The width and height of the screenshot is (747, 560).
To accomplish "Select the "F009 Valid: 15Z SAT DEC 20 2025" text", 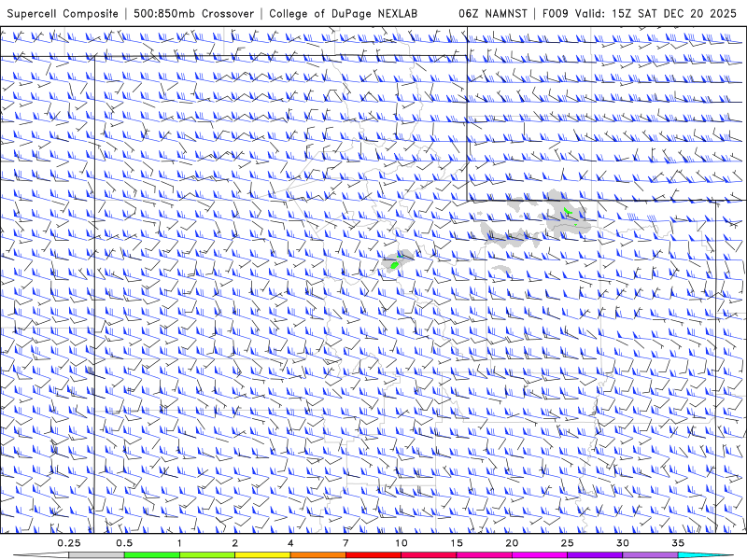I will pos(640,13).
